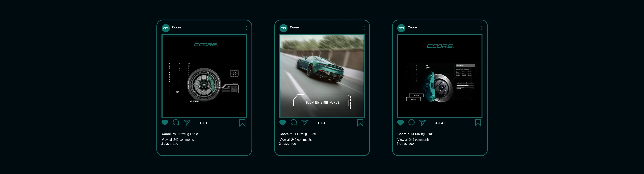The image size is (644, 174).
Task: Like the brake disc post with the heart icon
Action: (400, 123)
